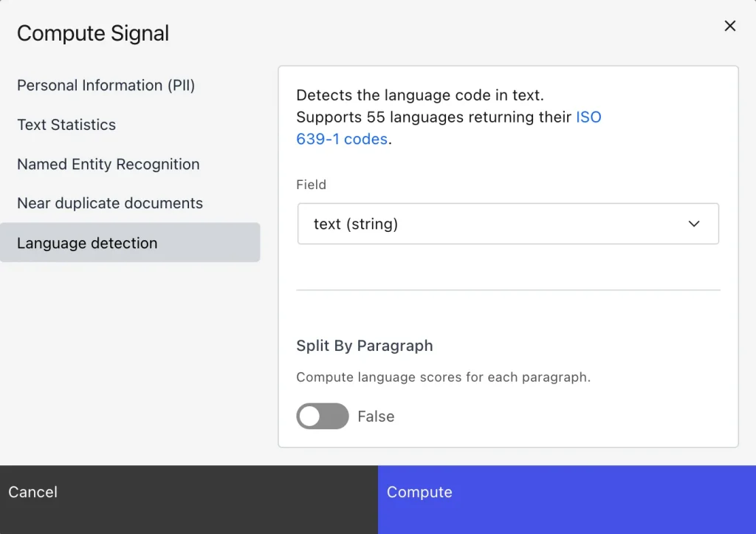This screenshot has width=756, height=534.
Task: Choose the Text Statistics signal
Action: pyautogui.click(x=66, y=125)
